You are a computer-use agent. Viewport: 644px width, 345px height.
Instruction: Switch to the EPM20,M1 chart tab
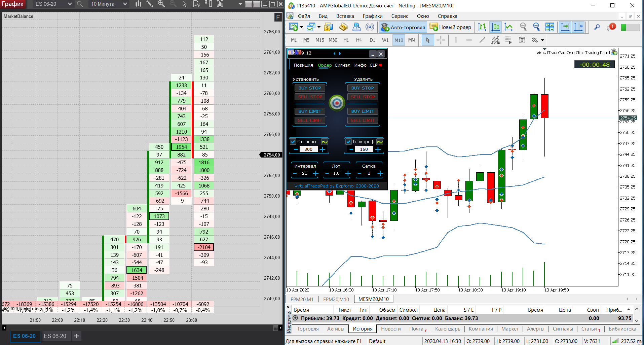pos(302,299)
